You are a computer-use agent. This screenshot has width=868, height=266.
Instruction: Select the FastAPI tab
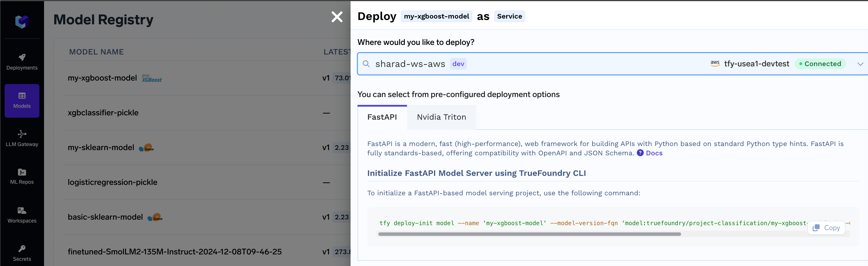382,117
